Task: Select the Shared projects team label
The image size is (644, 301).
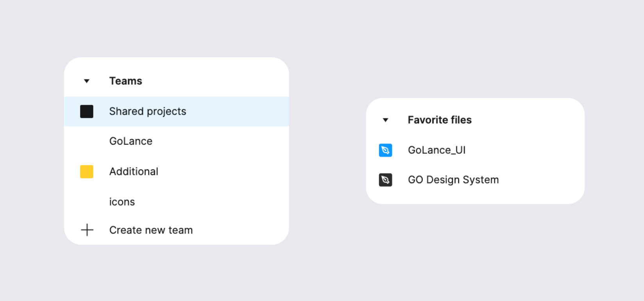Action: (x=147, y=111)
